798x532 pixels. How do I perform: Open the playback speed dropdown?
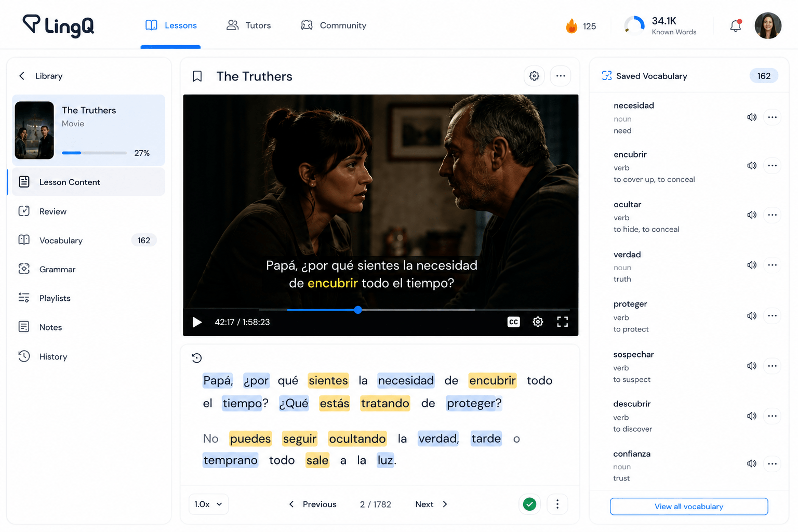[x=208, y=504]
